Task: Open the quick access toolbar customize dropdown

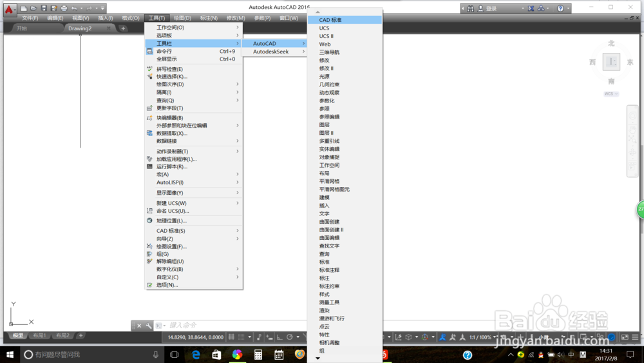Action: [102, 8]
